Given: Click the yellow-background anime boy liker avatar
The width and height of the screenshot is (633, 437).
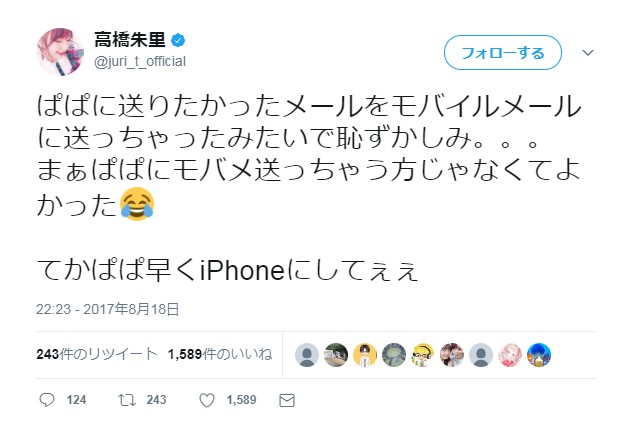Looking at the screenshot, I should [365, 355].
